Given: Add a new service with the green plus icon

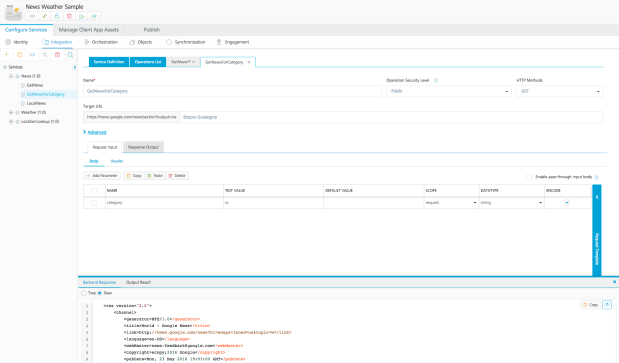Looking at the screenshot, I should [x=7, y=54].
